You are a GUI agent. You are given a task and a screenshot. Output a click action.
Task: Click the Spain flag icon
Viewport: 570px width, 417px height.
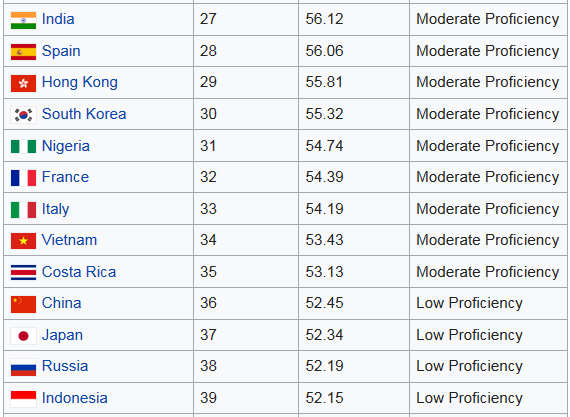pyautogui.click(x=23, y=52)
